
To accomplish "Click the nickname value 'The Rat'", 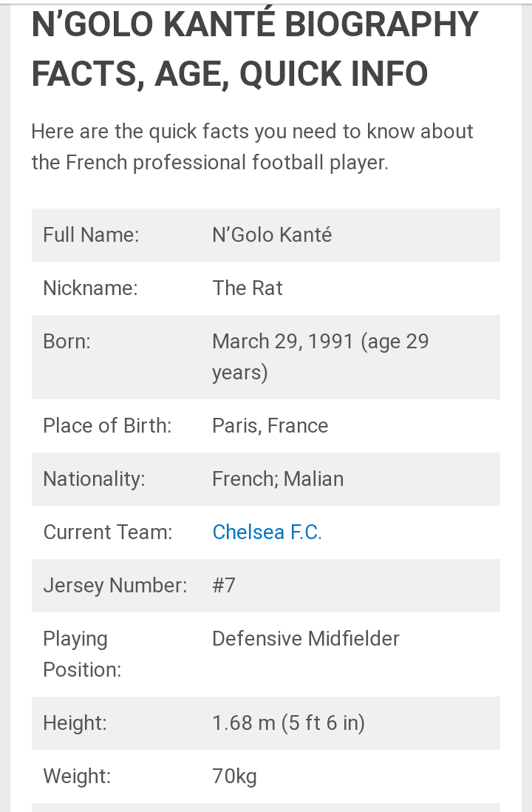I will (248, 288).
